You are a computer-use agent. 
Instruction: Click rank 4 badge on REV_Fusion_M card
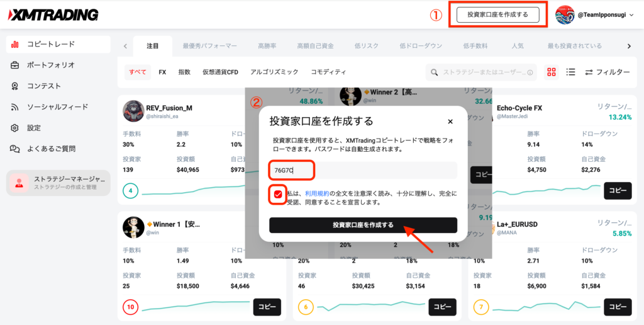[131, 191]
